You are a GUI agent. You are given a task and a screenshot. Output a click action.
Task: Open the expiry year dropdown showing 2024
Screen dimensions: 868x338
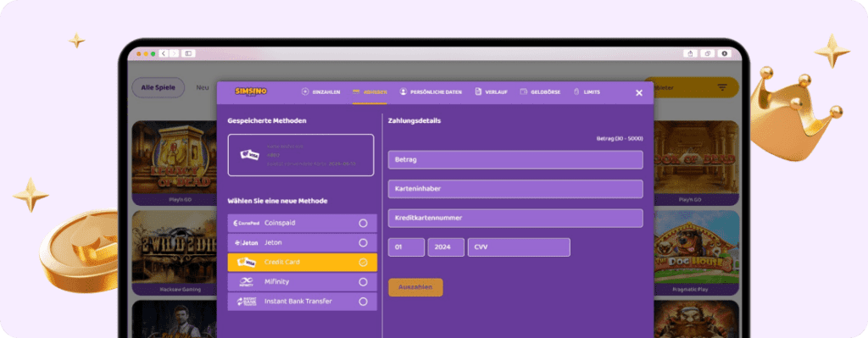coord(446,247)
